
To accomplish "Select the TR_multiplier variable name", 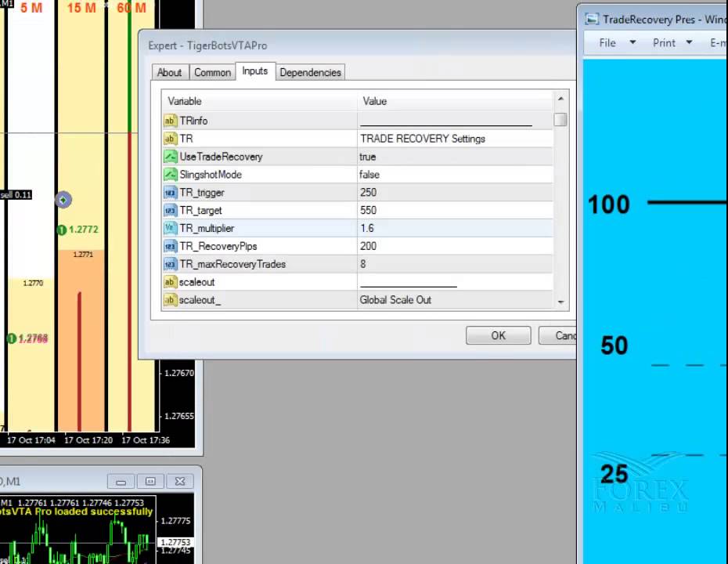I will coord(207,228).
